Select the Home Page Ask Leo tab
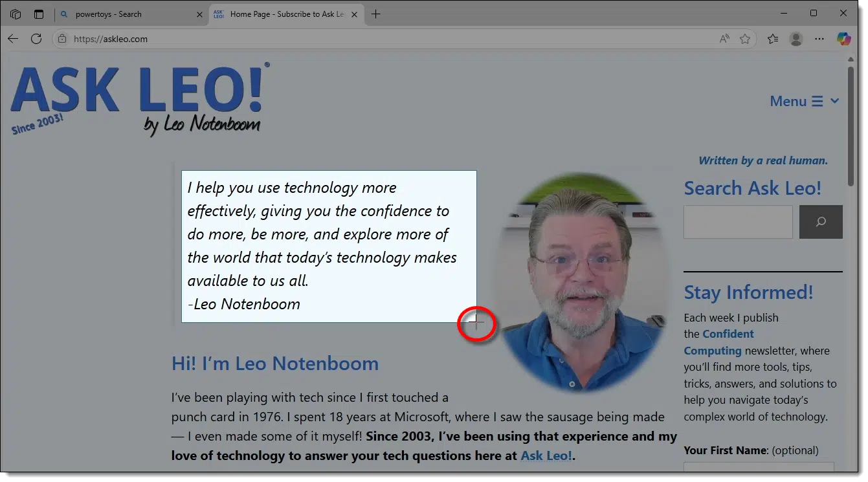The image size is (868, 482). point(286,14)
